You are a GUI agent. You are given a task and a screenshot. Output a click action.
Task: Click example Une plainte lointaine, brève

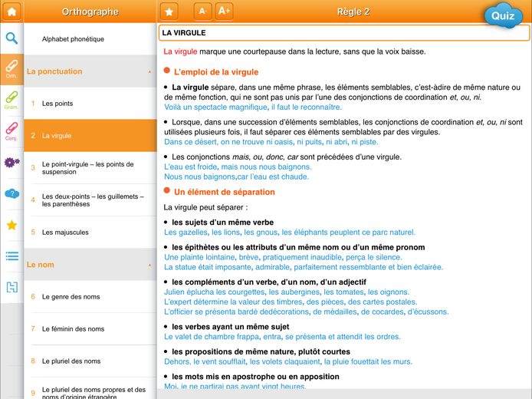pyautogui.click(x=283, y=257)
